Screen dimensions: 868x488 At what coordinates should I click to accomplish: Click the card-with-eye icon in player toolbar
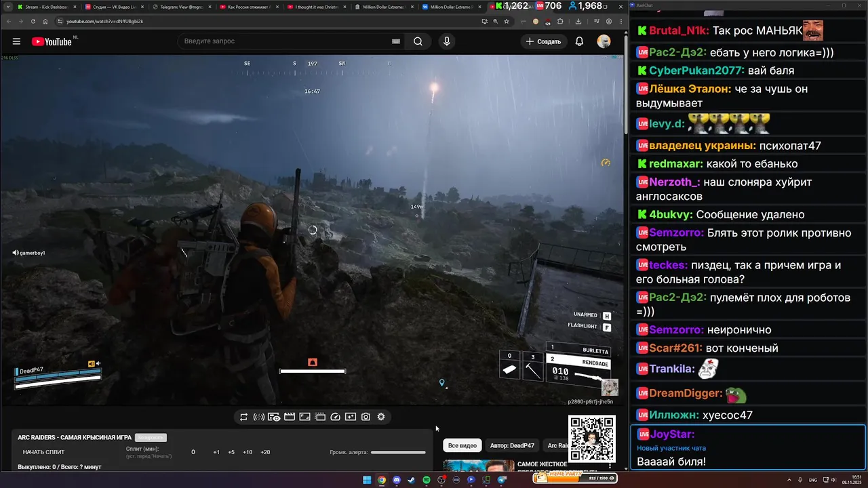click(x=274, y=417)
